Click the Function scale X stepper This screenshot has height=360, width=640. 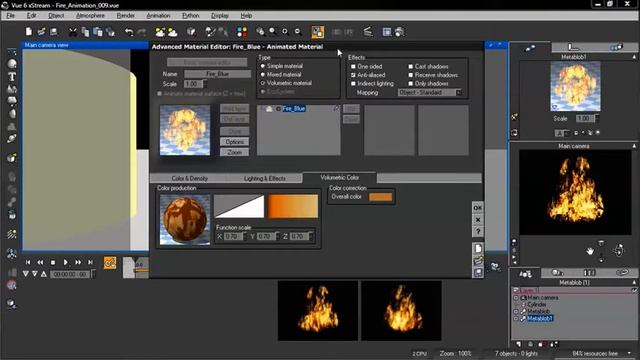pos(244,236)
